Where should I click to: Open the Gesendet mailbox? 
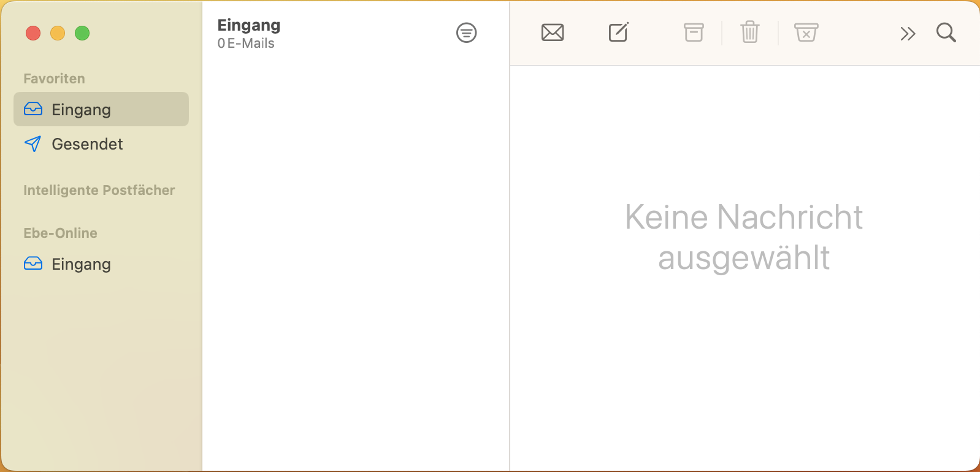point(101,144)
